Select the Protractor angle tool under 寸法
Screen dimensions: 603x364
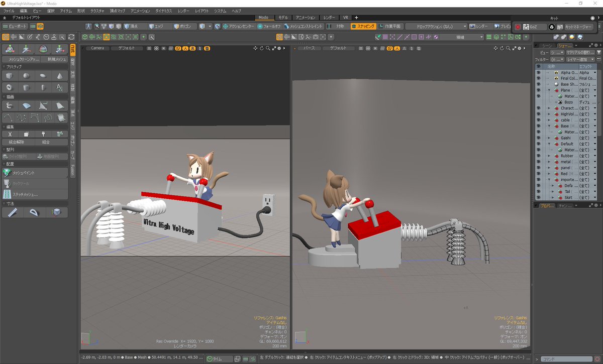[x=35, y=213]
